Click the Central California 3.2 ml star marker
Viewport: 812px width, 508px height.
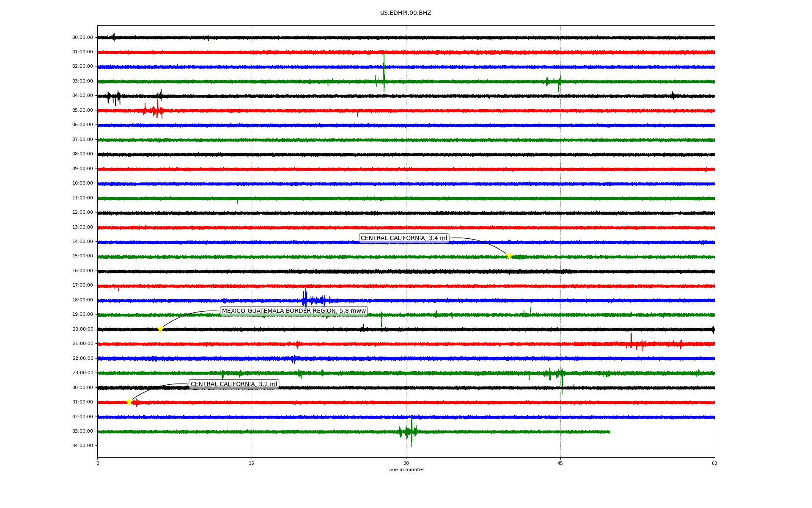(x=129, y=402)
